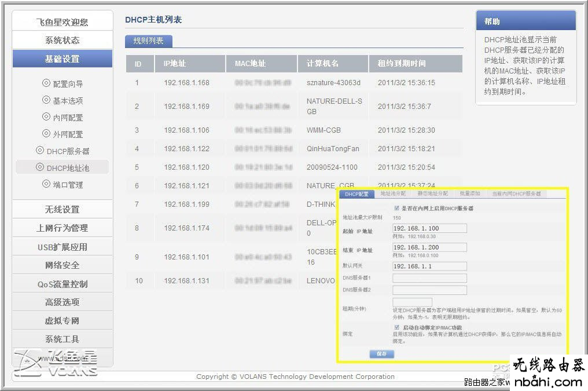Open DHCP服务器 in the sidebar

(x=68, y=151)
